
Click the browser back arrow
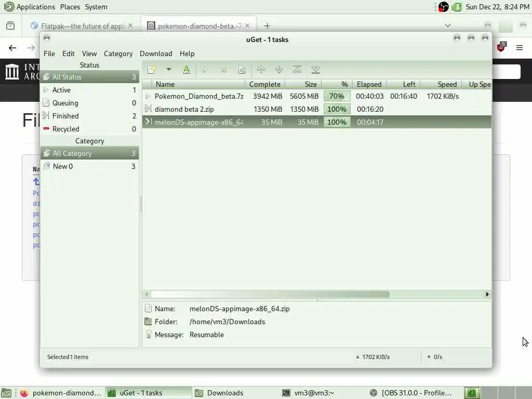[x=12, y=48]
